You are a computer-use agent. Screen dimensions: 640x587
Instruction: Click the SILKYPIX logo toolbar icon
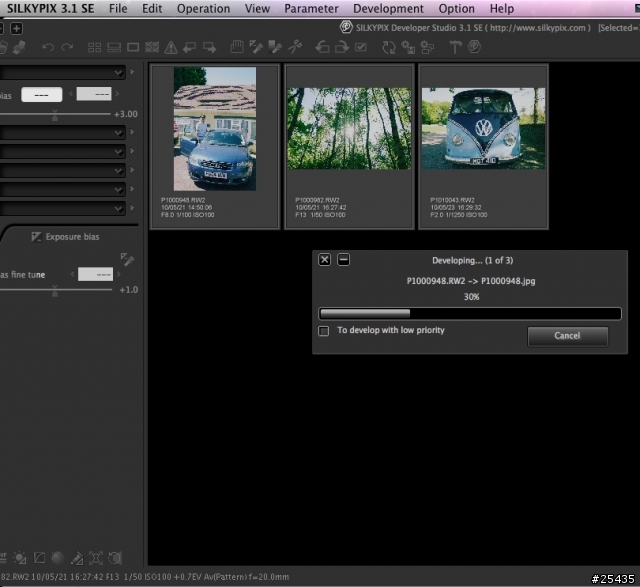click(x=474, y=47)
